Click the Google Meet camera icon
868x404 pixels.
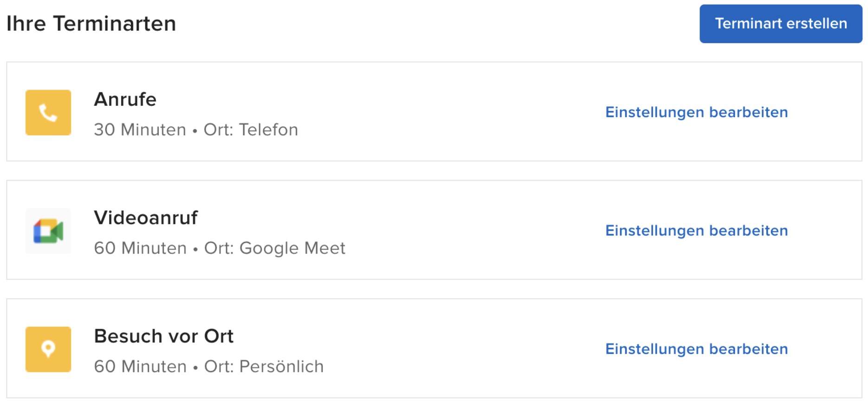tap(48, 231)
